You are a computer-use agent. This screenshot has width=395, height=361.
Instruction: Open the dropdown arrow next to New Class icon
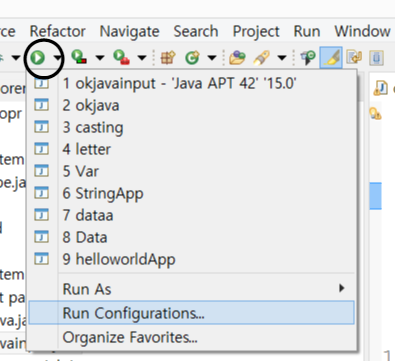212,58
